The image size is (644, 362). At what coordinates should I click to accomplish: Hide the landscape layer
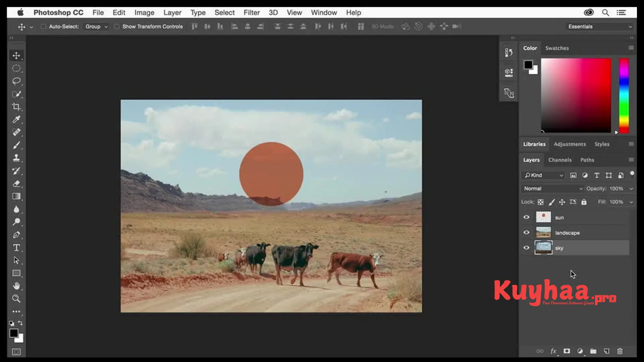[526, 232]
